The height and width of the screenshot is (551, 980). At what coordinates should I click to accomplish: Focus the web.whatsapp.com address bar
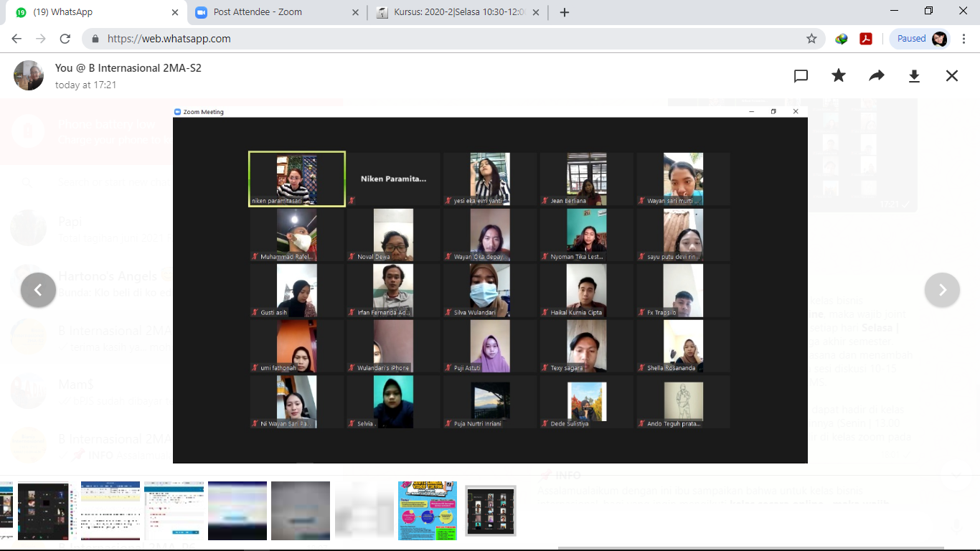coord(452,39)
